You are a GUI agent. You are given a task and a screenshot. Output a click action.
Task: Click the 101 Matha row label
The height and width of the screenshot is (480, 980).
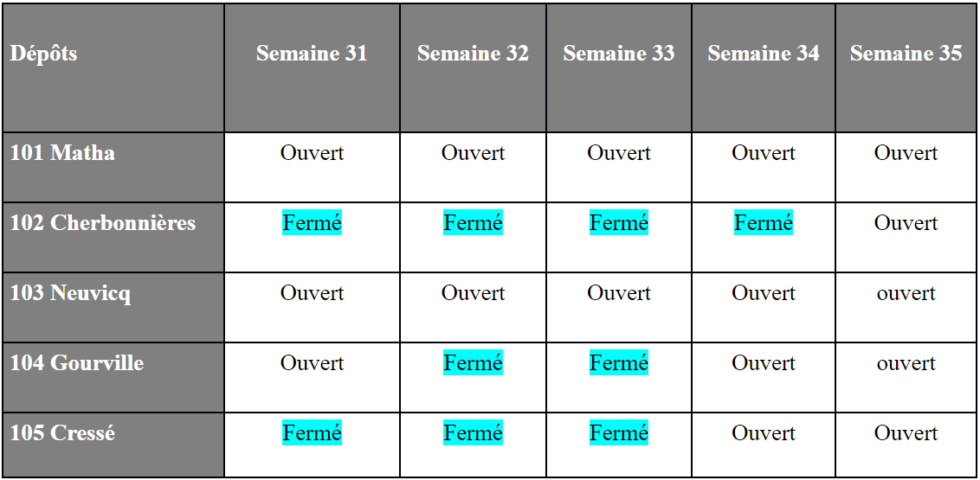pos(62,153)
